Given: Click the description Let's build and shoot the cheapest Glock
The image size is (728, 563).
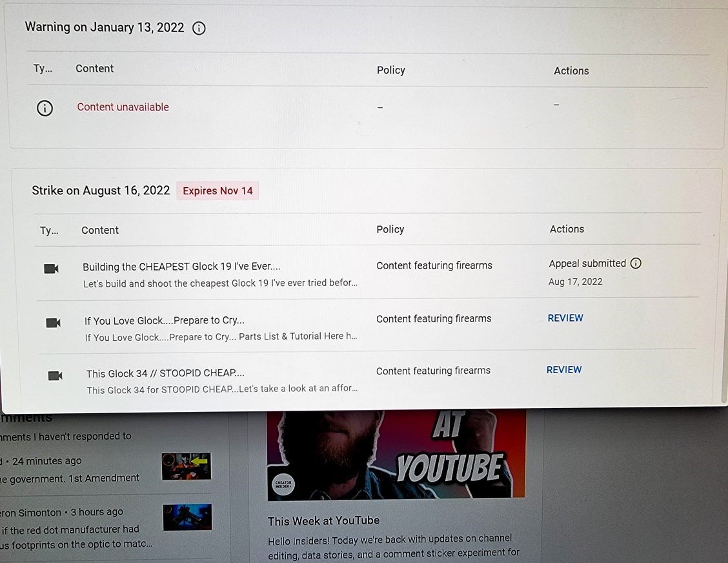Looking at the screenshot, I should coord(220,283).
